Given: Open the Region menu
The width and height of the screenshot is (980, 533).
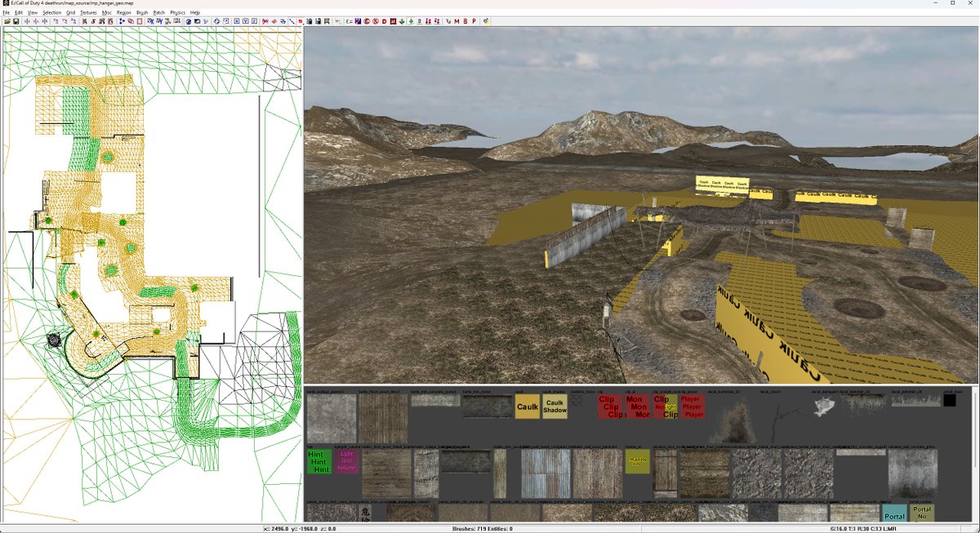Looking at the screenshot, I should click(123, 13).
